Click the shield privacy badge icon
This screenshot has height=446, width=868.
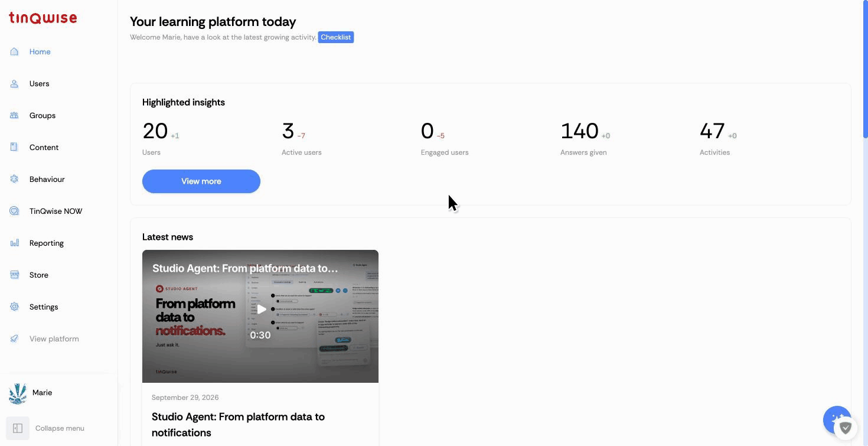click(846, 428)
